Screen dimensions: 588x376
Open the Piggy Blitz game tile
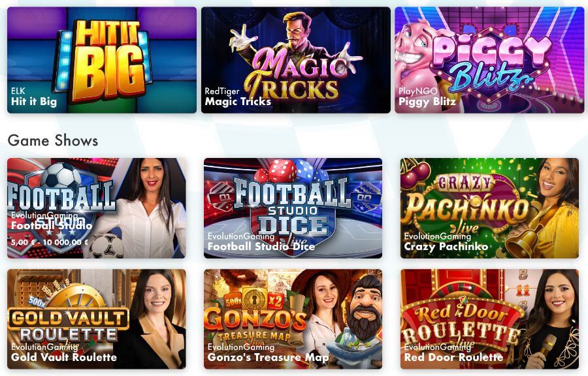point(489,60)
